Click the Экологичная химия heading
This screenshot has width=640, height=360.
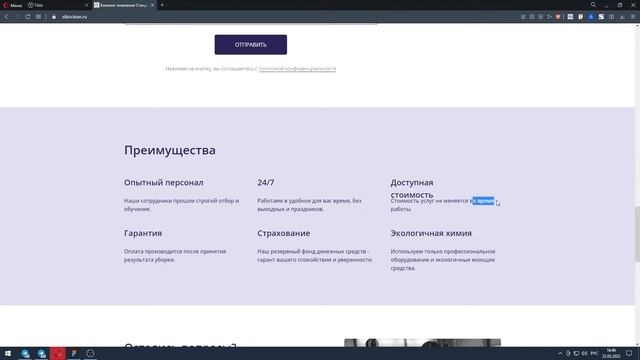tap(431, 233)
